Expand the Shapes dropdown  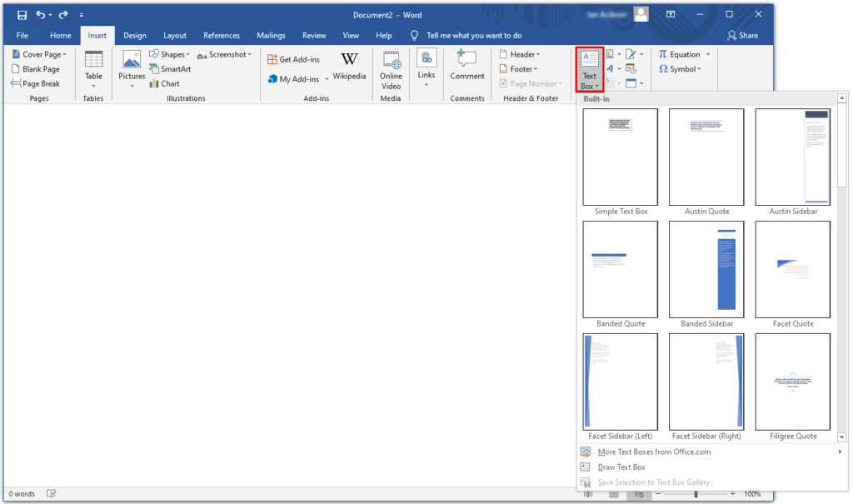[169, 53]
